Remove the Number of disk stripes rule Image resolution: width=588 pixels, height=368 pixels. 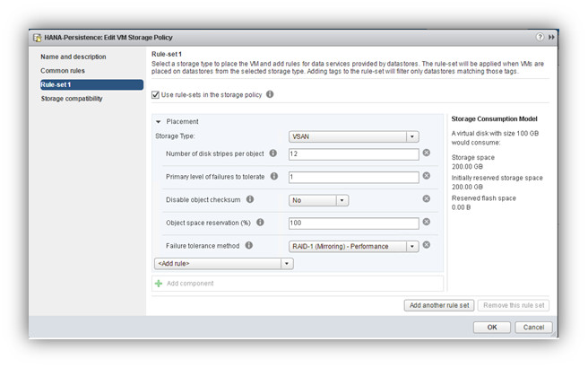tap(427, 153)
